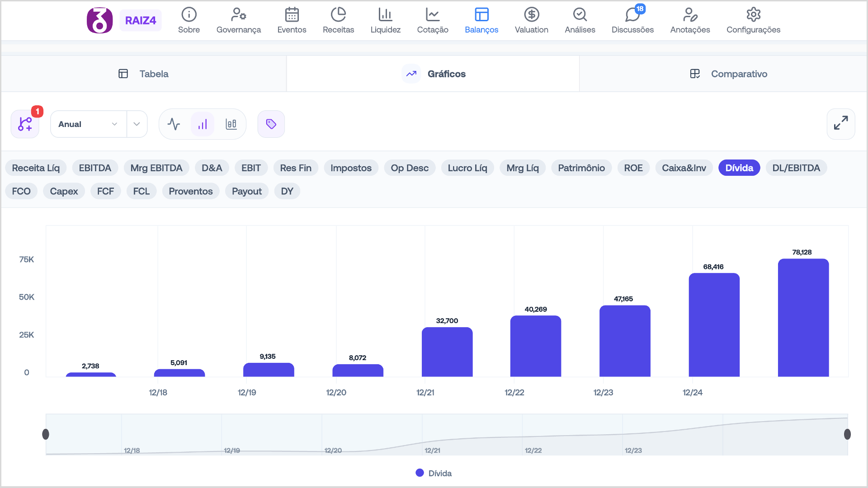The height and width of the screenshot is (488, 868).
Task: Open Discussões with 18 notifications
Action: [x=632, y=15]
